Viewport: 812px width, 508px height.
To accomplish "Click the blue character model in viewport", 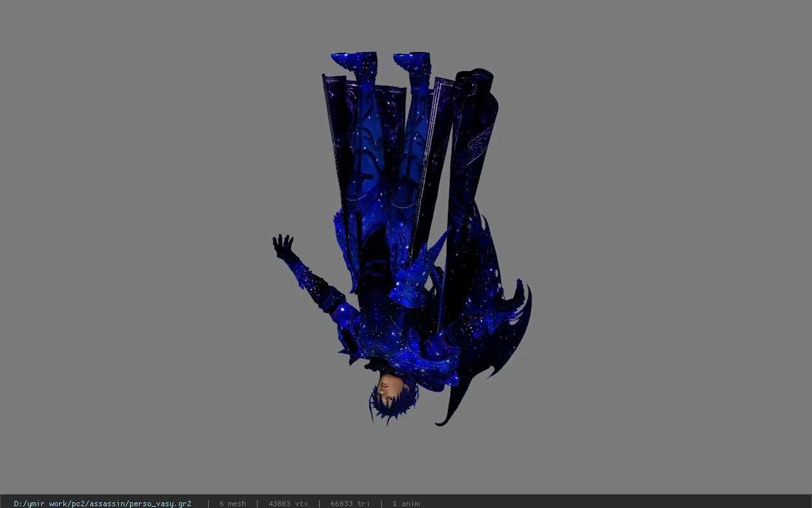I will (x=403, y=239).
